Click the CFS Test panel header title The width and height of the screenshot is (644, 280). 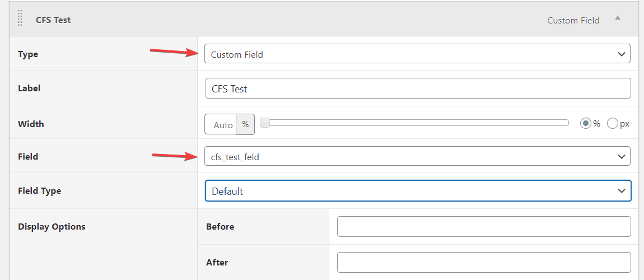53,20
